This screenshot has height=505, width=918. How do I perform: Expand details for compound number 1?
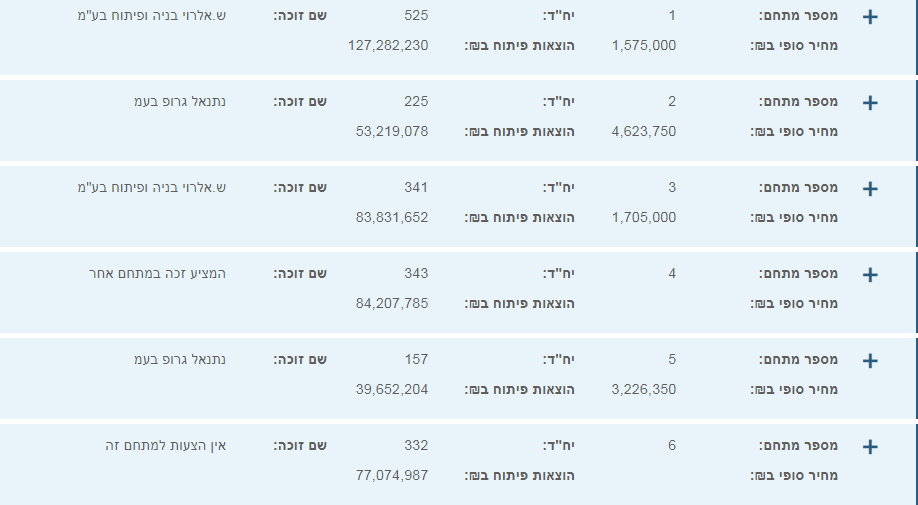(x=870, y=17)
